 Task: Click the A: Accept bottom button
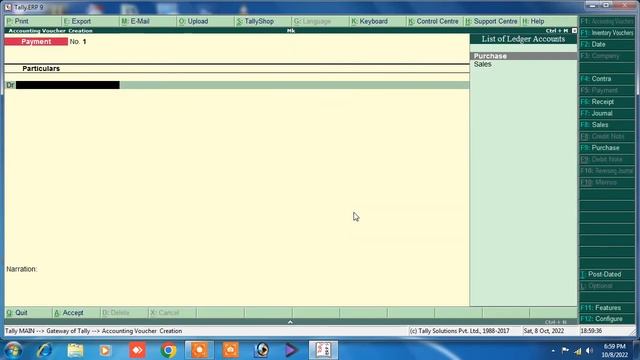pos(76,313)
